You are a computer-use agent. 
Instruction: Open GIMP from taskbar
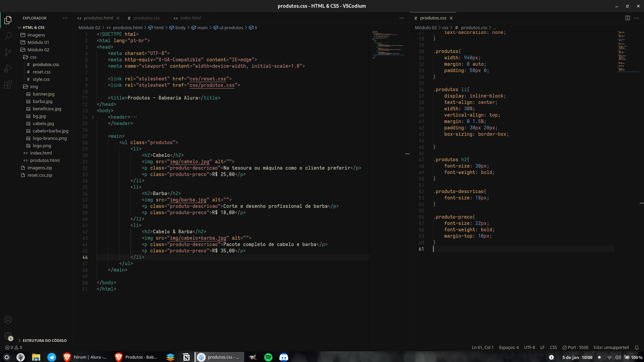point(253,357)
